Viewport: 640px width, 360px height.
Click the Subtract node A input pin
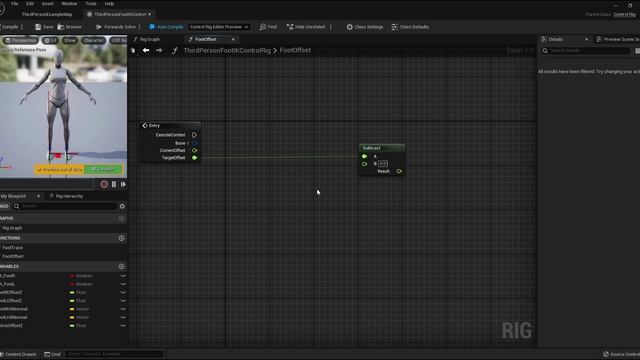click(364, 156)
